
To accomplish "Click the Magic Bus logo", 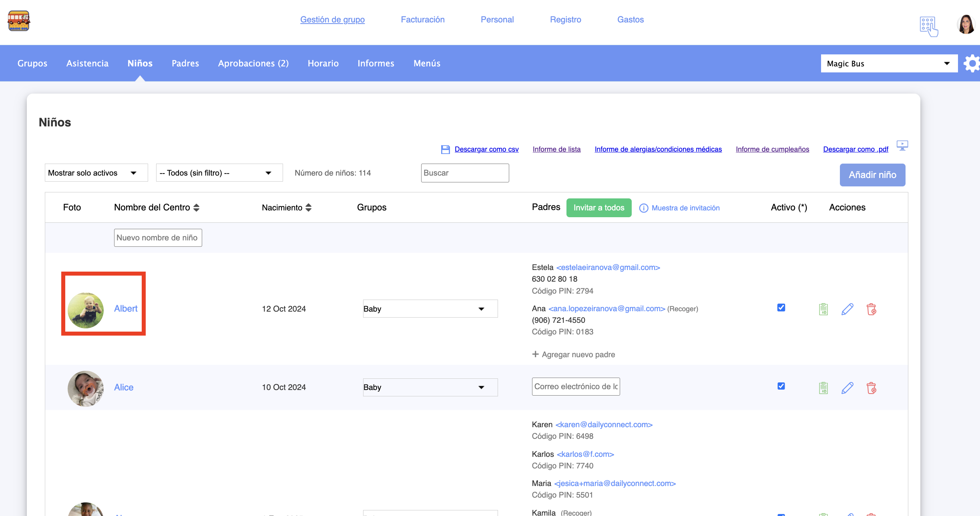I will [x=19, y=21].
